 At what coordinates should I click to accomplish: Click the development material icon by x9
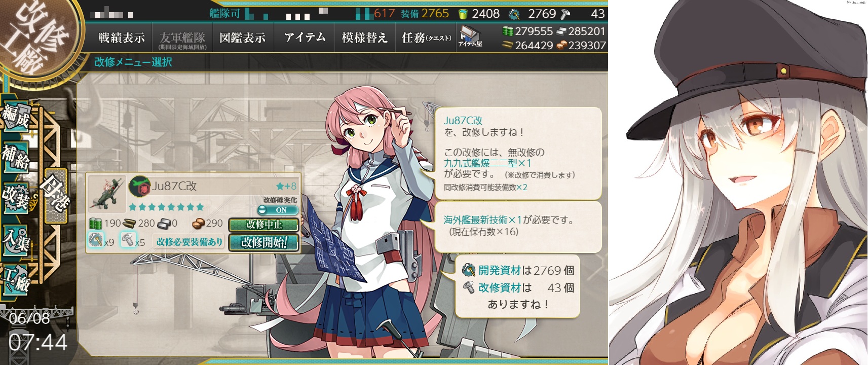coord(95,239)
